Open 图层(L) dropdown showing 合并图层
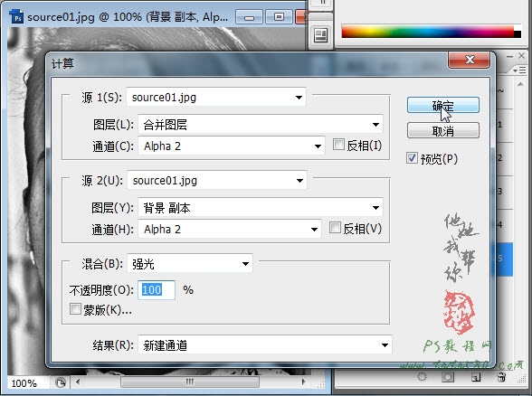Viewport: 532px width, 396px height. pyautogui.click(x=261, y=125)
